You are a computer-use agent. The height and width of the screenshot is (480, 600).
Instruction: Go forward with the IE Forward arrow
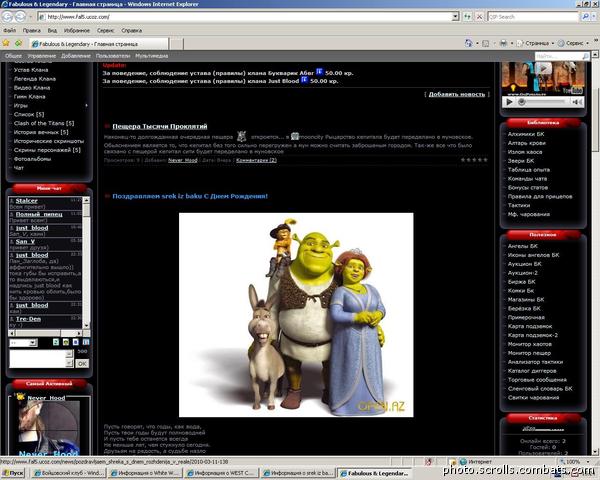(x=20, y=16)
